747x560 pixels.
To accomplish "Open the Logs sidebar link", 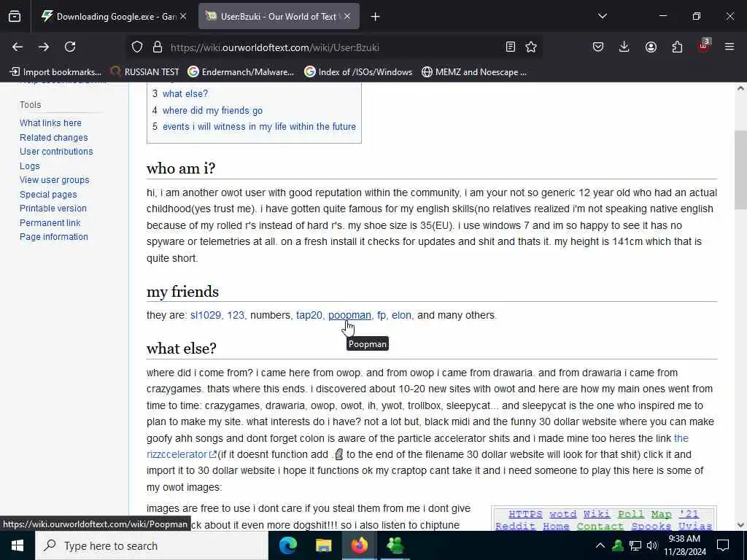I will click(29, 166).
